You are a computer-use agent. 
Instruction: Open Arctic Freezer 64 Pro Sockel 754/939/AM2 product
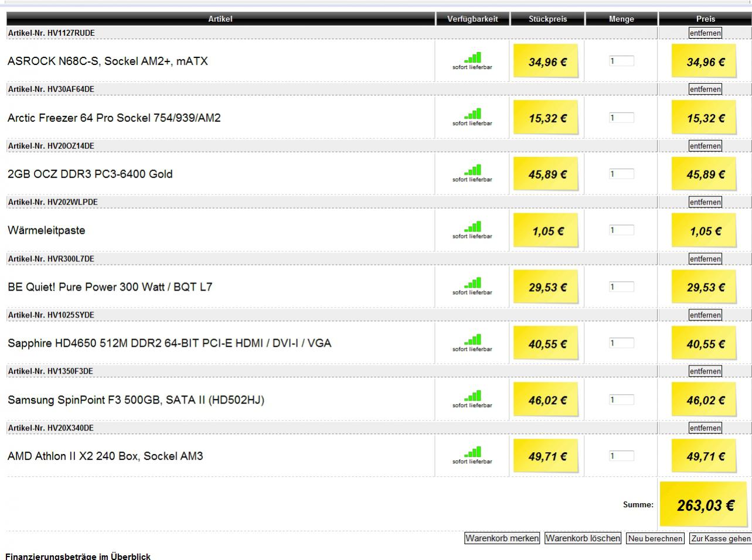point(114,118)
